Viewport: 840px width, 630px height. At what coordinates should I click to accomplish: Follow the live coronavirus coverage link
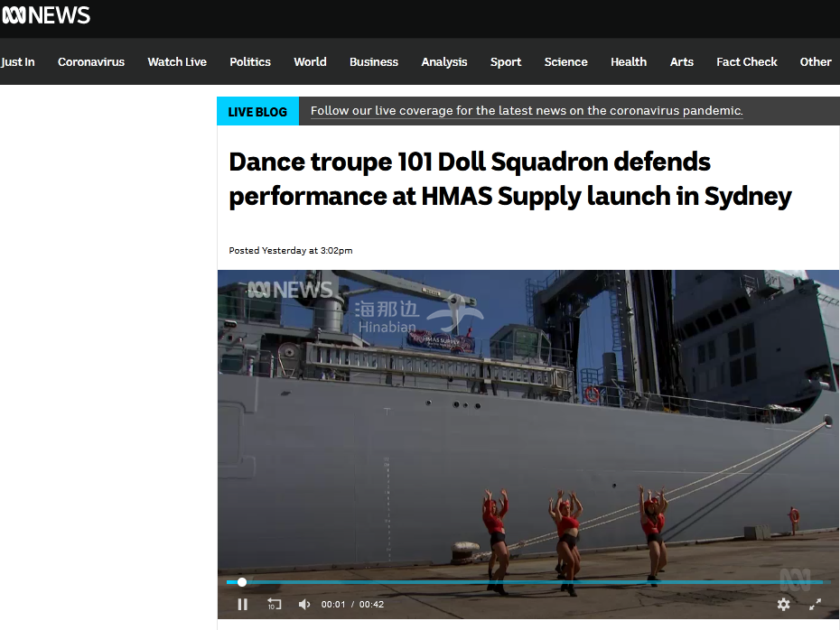click(527, 111)
